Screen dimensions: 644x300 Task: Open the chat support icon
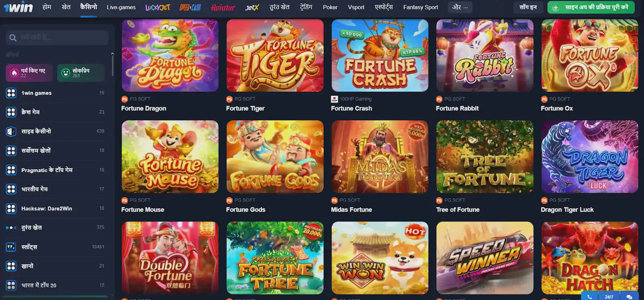(630, 297)
